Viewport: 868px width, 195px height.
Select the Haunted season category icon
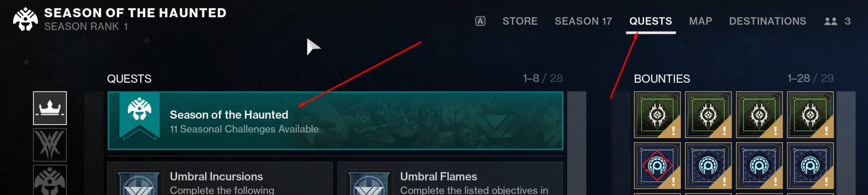pyautogui.click(x=50, y=181)
